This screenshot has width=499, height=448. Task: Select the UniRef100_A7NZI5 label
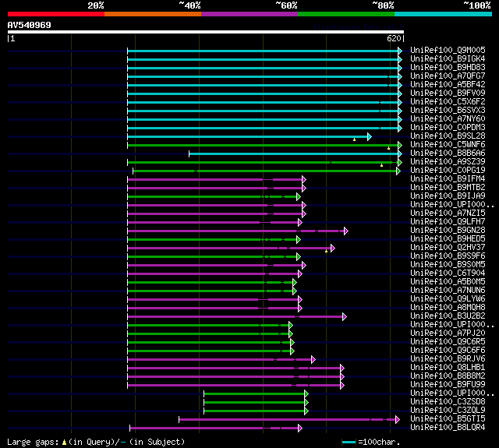click(448, 213)
